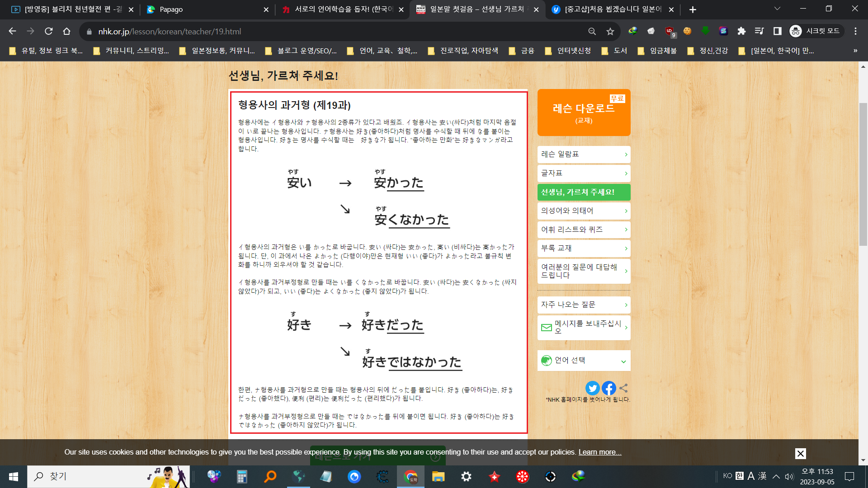The image size is (868, 488).
Task: Share page via Facebook icon
Action: (609, 388)
